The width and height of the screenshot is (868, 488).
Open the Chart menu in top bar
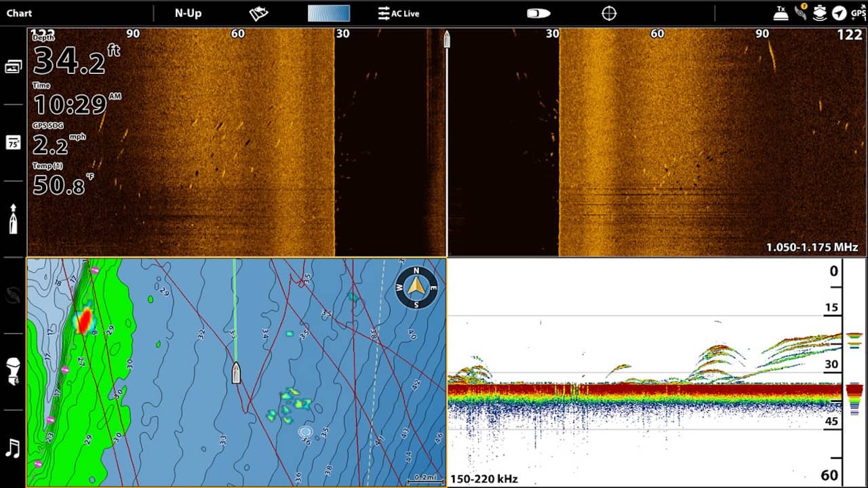coord(20,14)
